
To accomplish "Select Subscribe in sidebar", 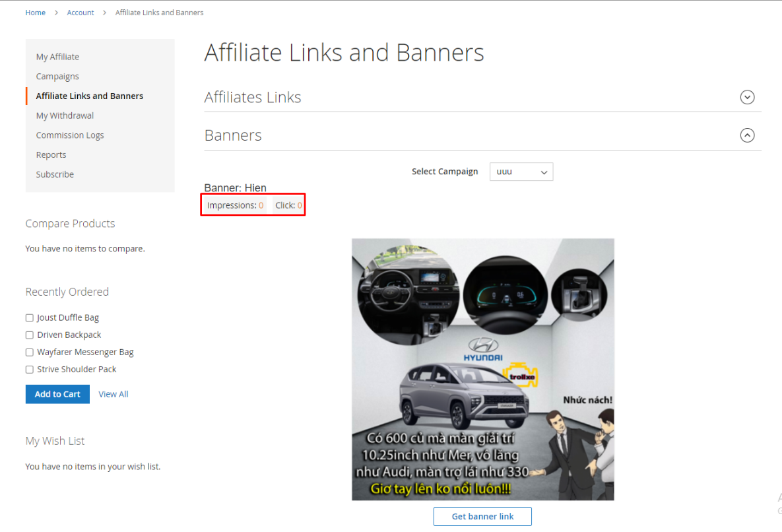I will pyautogui.click(x=55, y=174).
